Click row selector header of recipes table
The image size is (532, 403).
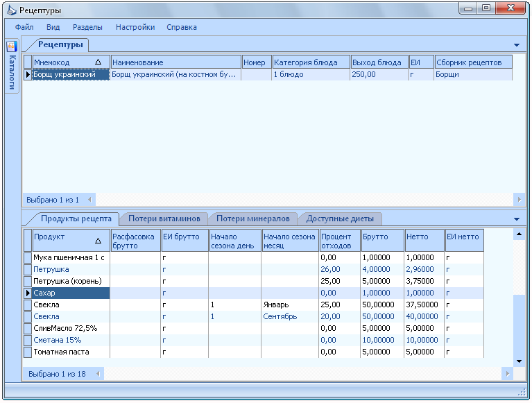28,62
